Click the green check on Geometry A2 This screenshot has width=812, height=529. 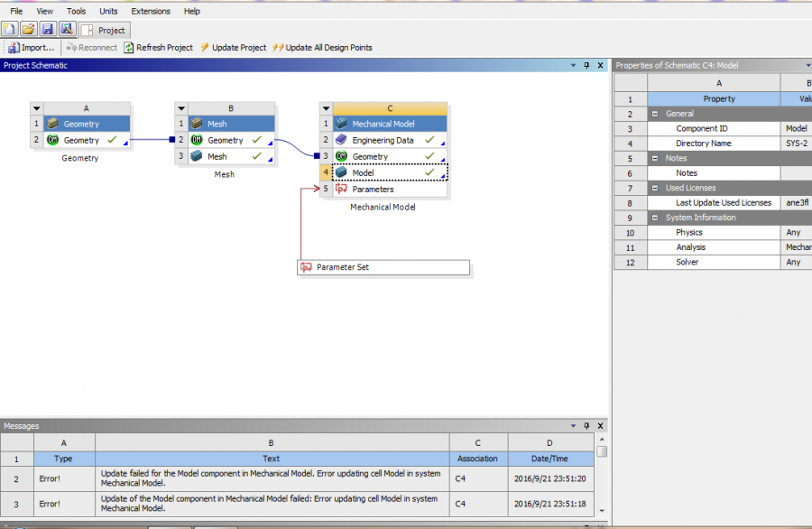(x=112, y=139)
